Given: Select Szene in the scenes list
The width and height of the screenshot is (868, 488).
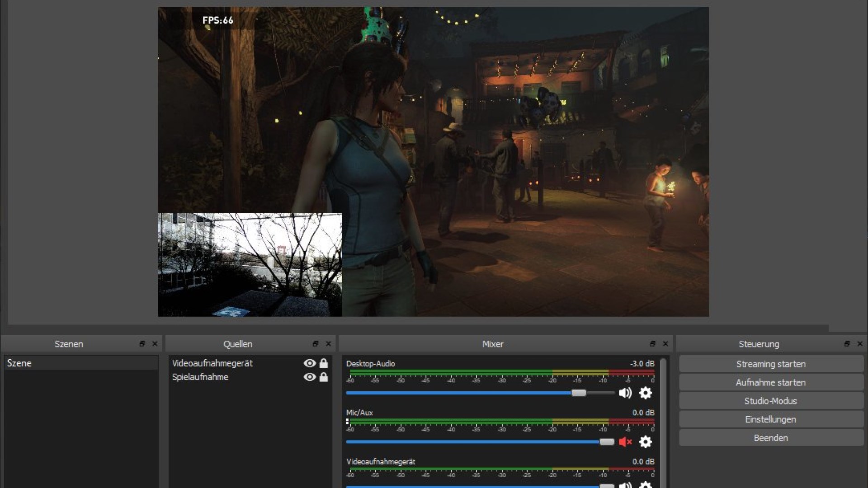Looking at the screenshot, I should pyautogui.click(x=20, y=363).
